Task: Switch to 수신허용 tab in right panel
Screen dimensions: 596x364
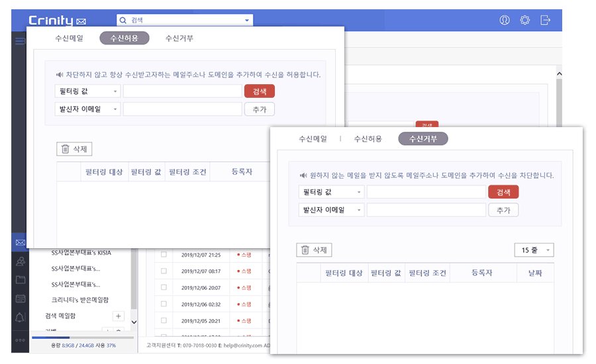Action: tap(368, 139)
